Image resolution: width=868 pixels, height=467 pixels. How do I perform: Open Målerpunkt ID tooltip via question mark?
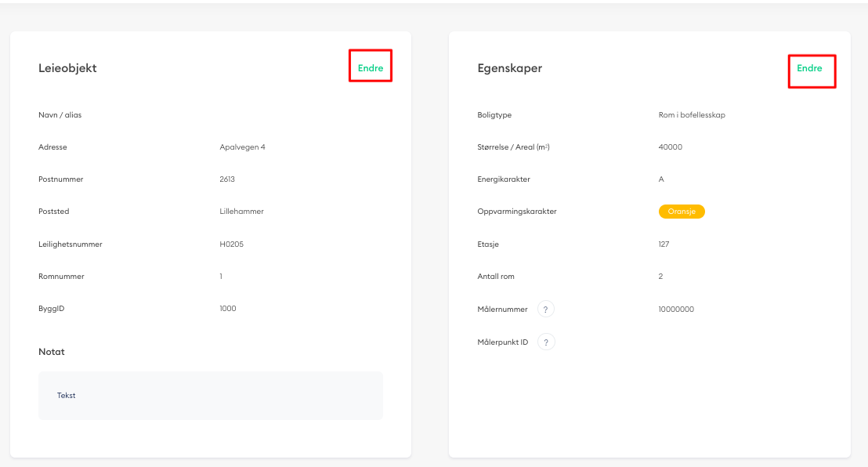(x=546, y=342)
